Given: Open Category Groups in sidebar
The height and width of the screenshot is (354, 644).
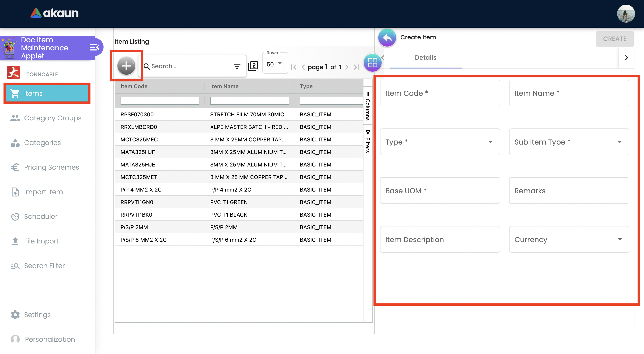Looking at the screenshot, I should click(52, 118).
